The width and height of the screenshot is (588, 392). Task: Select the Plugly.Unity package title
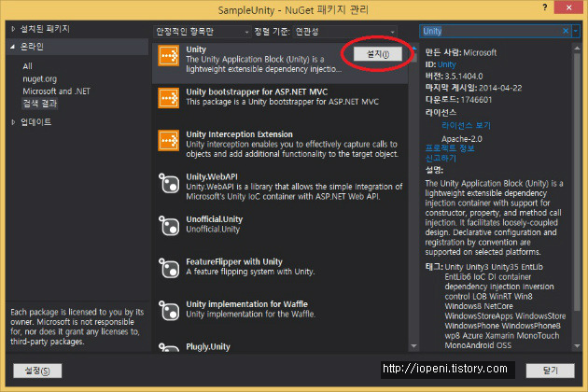pos(208,346)
